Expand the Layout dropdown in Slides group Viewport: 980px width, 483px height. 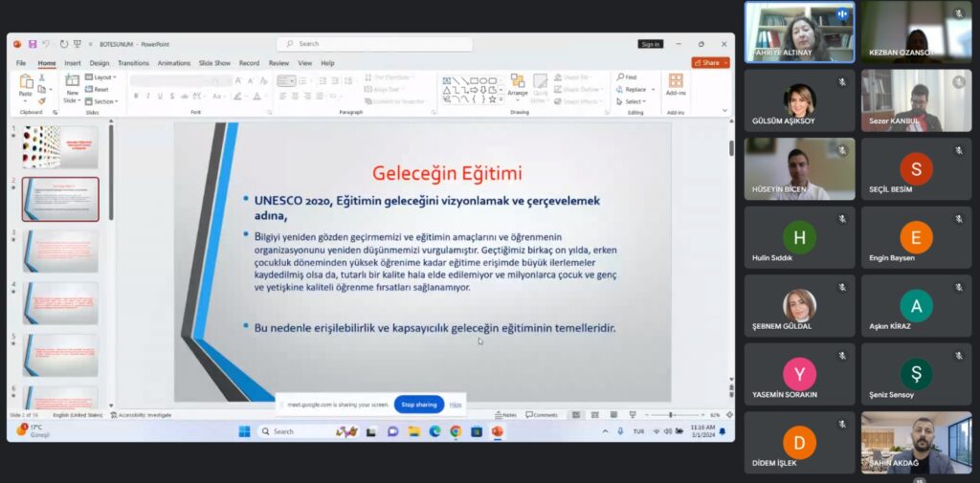(x=101, y=77)
